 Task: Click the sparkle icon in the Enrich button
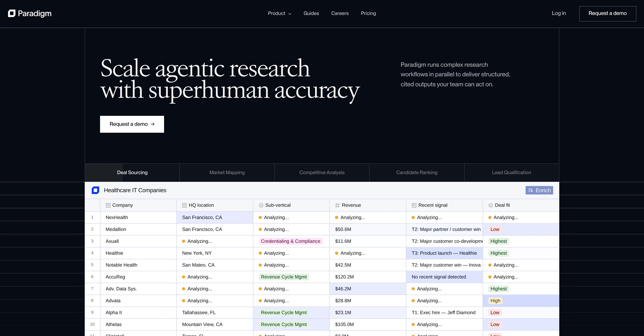tap(531, 190)
